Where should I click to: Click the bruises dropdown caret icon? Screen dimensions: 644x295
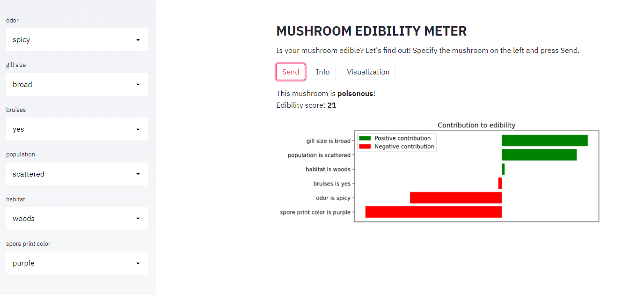pos(138,129)
